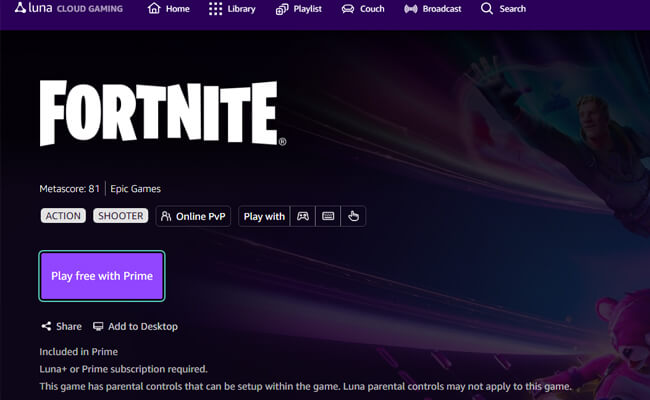
Task: Click the Share arrow icon
Action: (46, 326)
